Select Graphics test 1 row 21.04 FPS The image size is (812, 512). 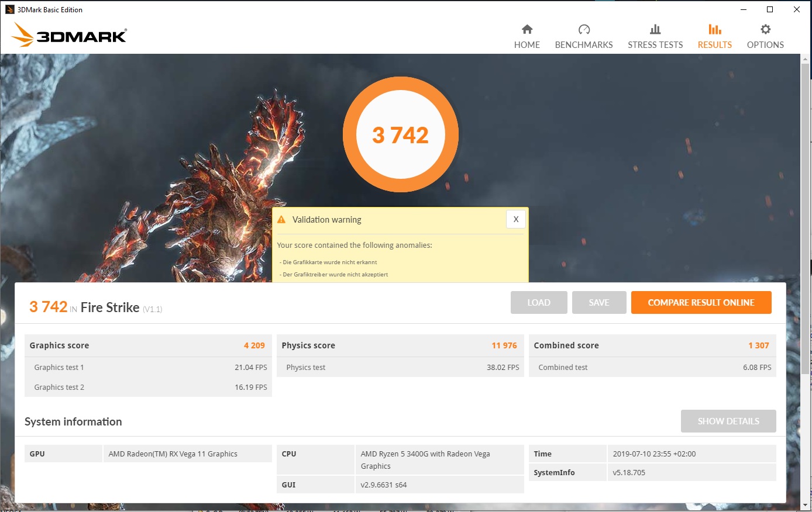(x=148, y=367)
